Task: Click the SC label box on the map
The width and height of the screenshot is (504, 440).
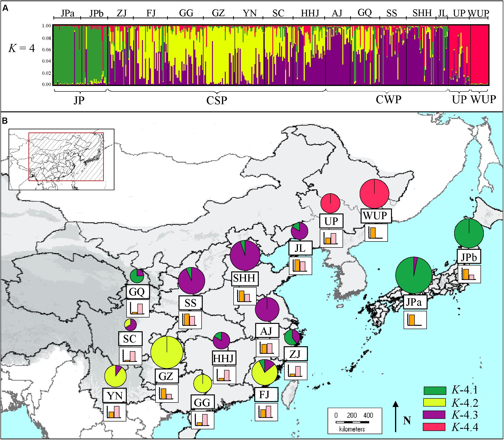Action: (130, 339)
